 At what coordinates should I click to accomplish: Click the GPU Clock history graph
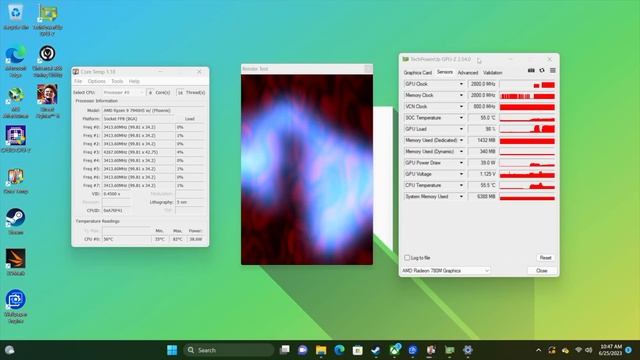pos(527,84)
